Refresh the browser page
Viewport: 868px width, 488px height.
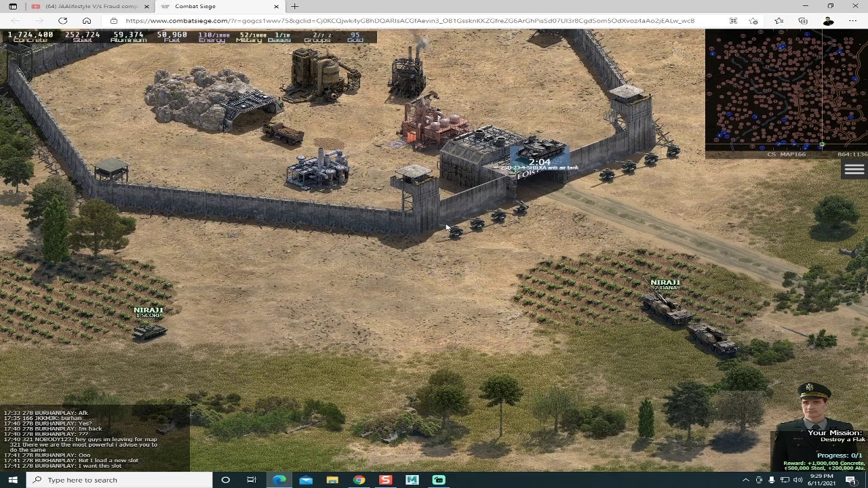pyautogui.click(x=62, y=20)
